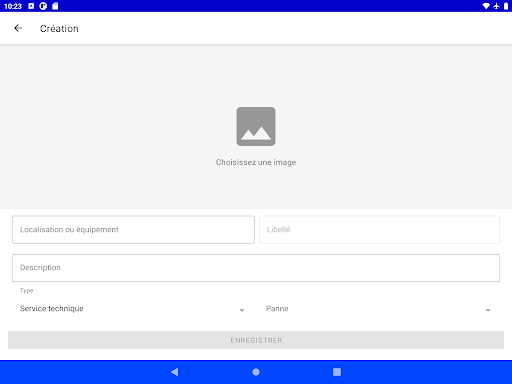Go back using the arrow next to Création
This screenshot has height=384, width=512.
(x=18, y=28)
